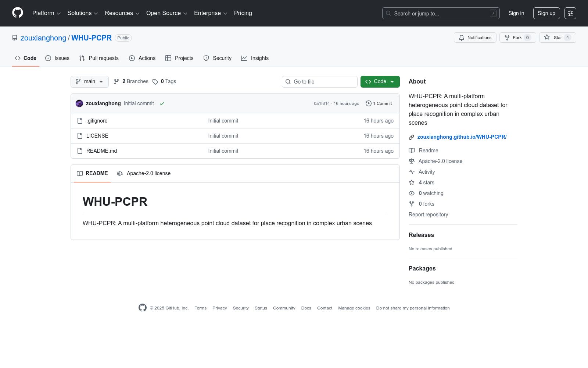Star this repository

[557, 38]
